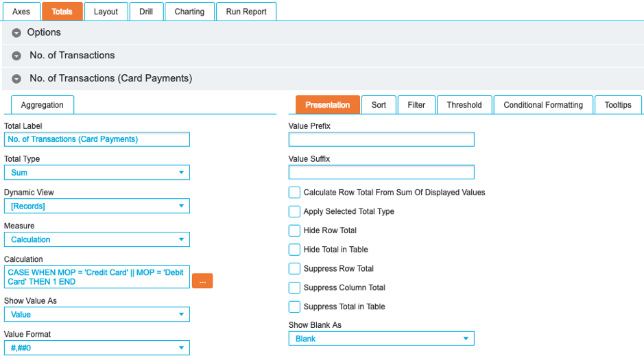Open the calculation editor ellipsis button
The width and height of the screenshot is (644, 358).
(x=202, y=281)
